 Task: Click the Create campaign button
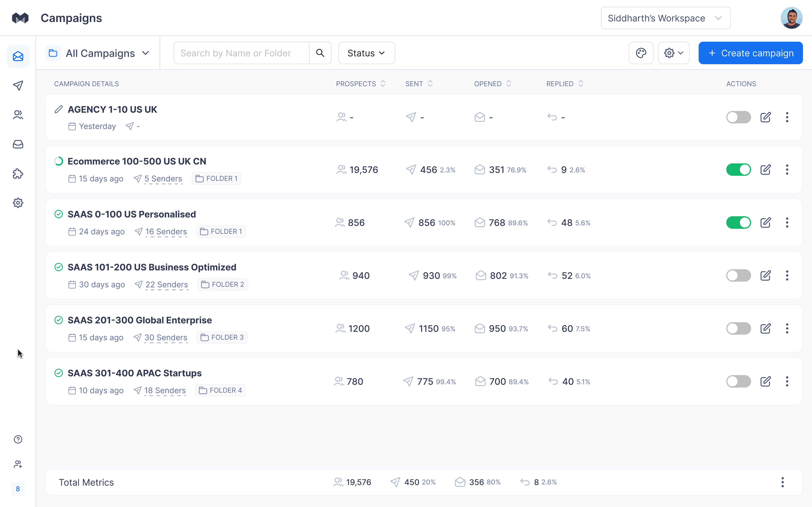[750, 53]
